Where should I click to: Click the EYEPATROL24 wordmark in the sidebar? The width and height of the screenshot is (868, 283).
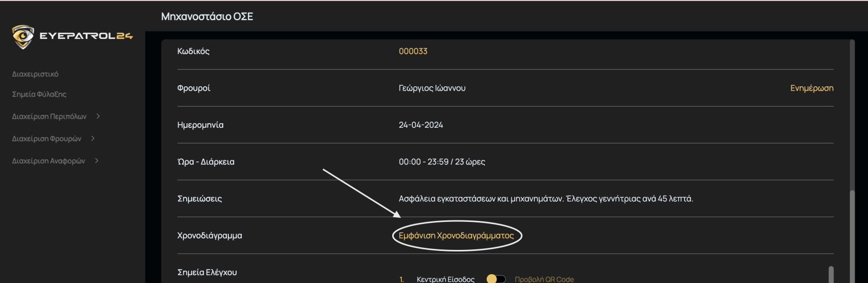(86, 36)
